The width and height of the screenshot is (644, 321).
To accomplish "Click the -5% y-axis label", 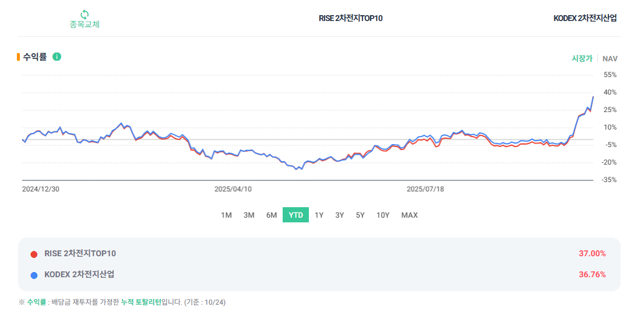I will pos(610,145).
